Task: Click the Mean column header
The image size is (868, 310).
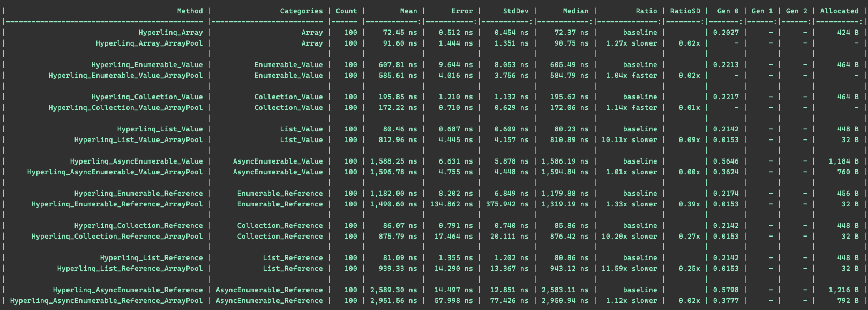Action: [x=409, y=11]
